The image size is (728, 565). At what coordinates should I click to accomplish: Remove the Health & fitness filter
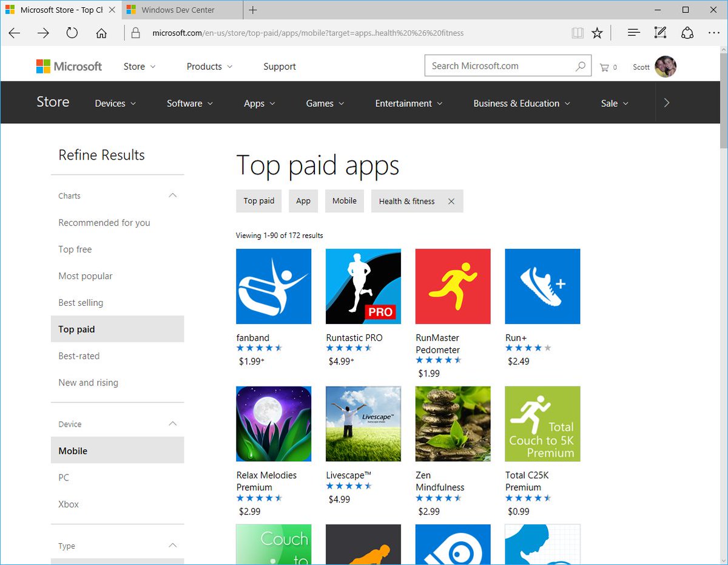pyautogui.click(x=451, y=201)
